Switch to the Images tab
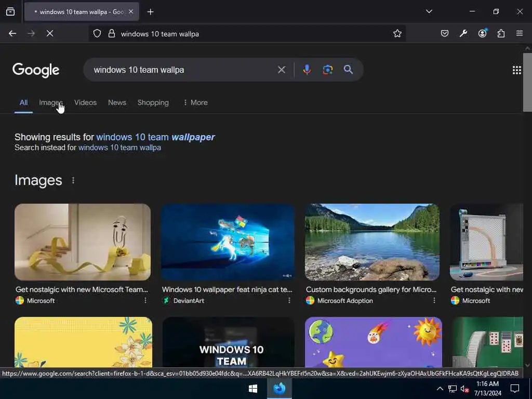The image size is (532, 399). pos(51,102)
